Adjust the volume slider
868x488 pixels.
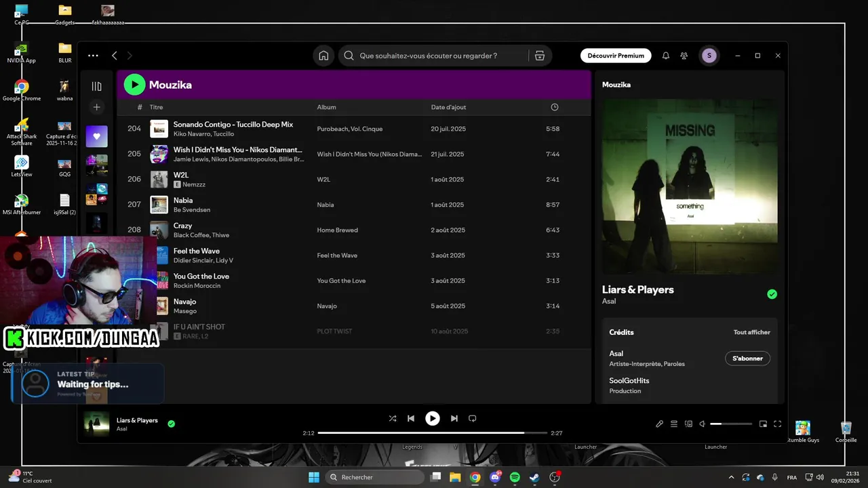click(x=731, y=424)
